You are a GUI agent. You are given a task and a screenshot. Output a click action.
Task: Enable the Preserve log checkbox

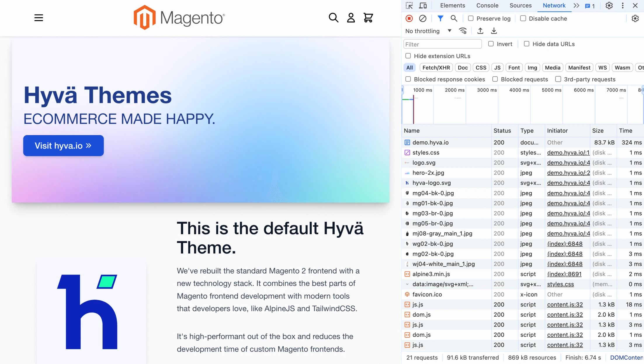click(x=471, y=18)
